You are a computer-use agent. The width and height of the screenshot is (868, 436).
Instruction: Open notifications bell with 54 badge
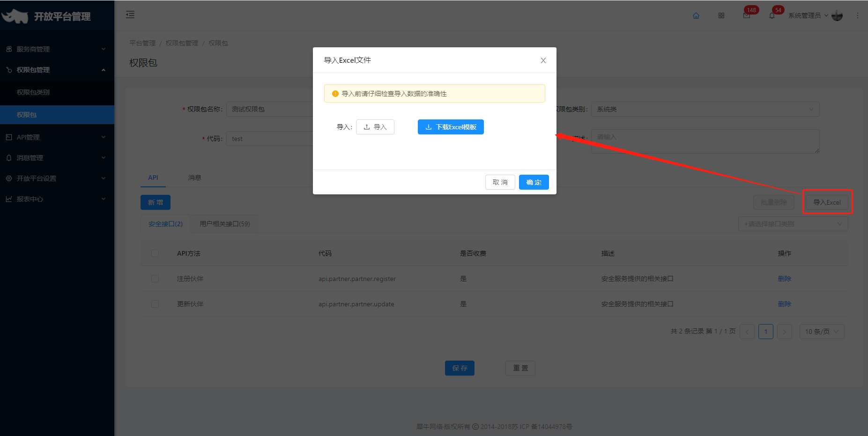[x=772, y=15]
